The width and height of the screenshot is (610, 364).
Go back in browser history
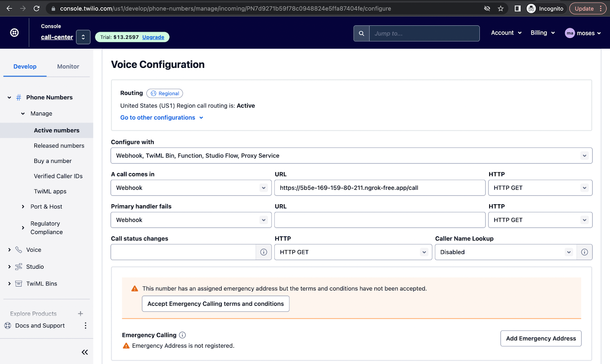[10, 8]
